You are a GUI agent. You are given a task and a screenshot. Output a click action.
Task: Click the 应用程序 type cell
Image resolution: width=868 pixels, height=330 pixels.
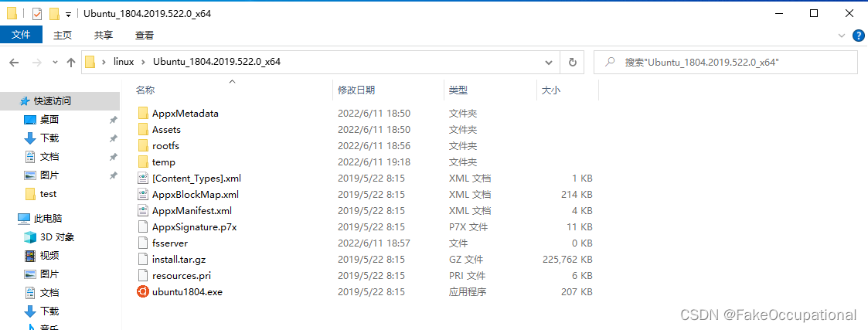point(467,292)
